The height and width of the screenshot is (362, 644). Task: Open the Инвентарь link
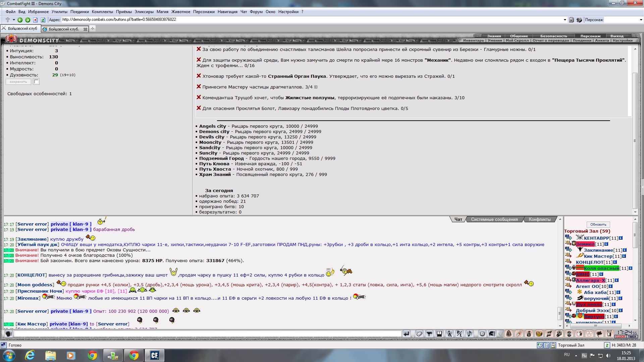pyautogui.click(x=473, y=41)
